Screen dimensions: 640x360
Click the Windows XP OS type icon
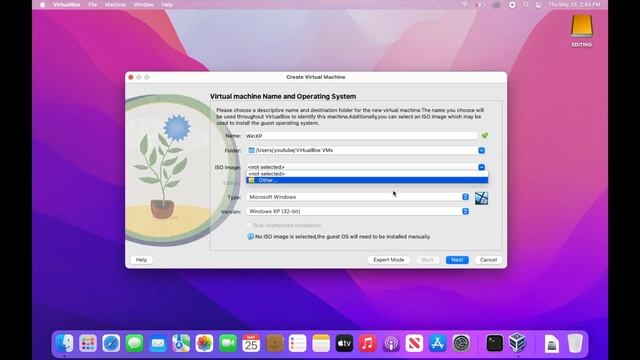[481, 198]
